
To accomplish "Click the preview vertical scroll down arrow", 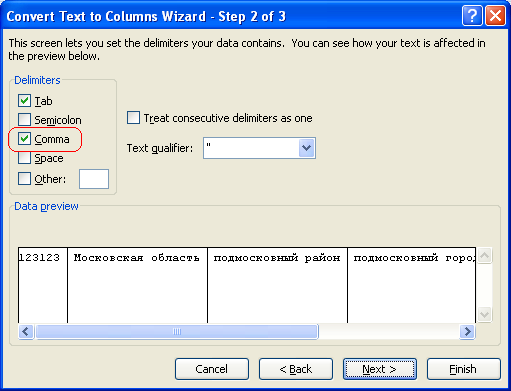I will pyautogui.click(x=484, y=314).
